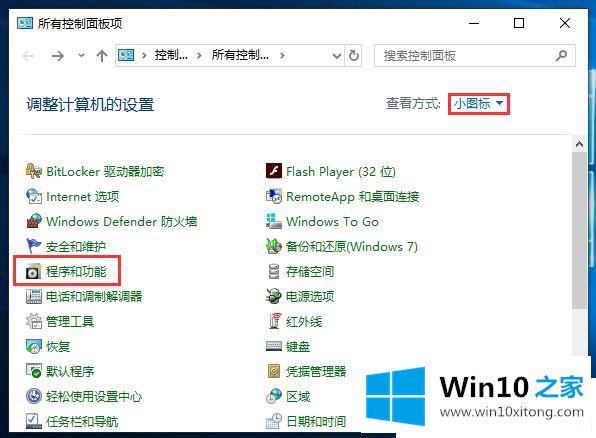The width and height of the screenshot is (596, 438).
Task: Click the Windows To Go icon
Action: pos(274,221)
